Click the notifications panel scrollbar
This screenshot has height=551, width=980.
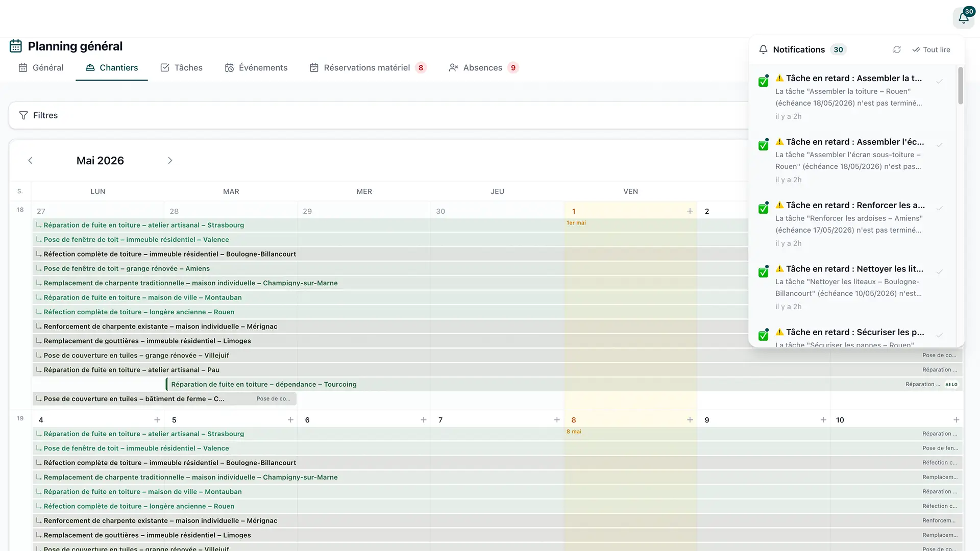click(960, 86)
